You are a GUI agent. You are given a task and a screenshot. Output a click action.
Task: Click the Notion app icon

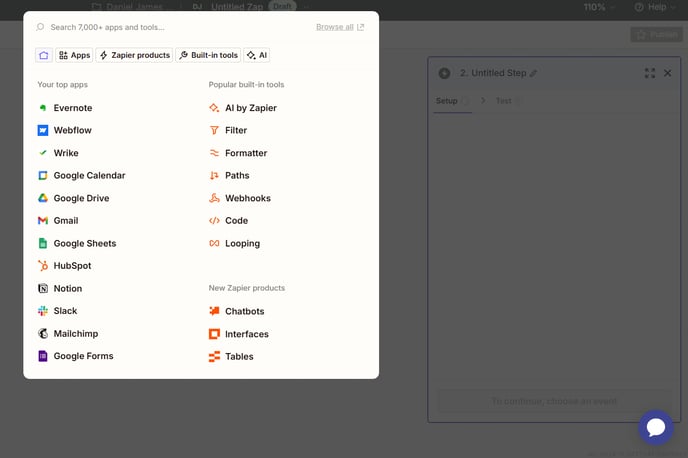tap(43, 289)
